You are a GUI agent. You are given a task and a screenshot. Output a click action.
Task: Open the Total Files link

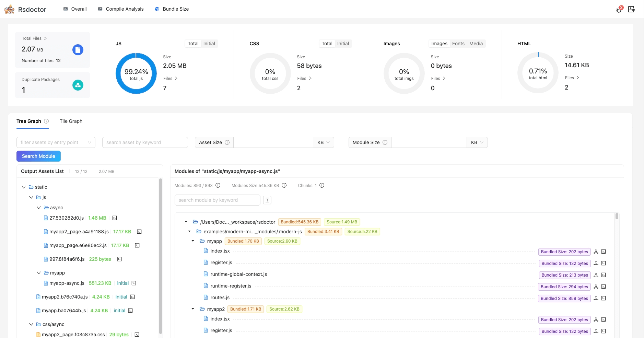(x=34, y=38)
